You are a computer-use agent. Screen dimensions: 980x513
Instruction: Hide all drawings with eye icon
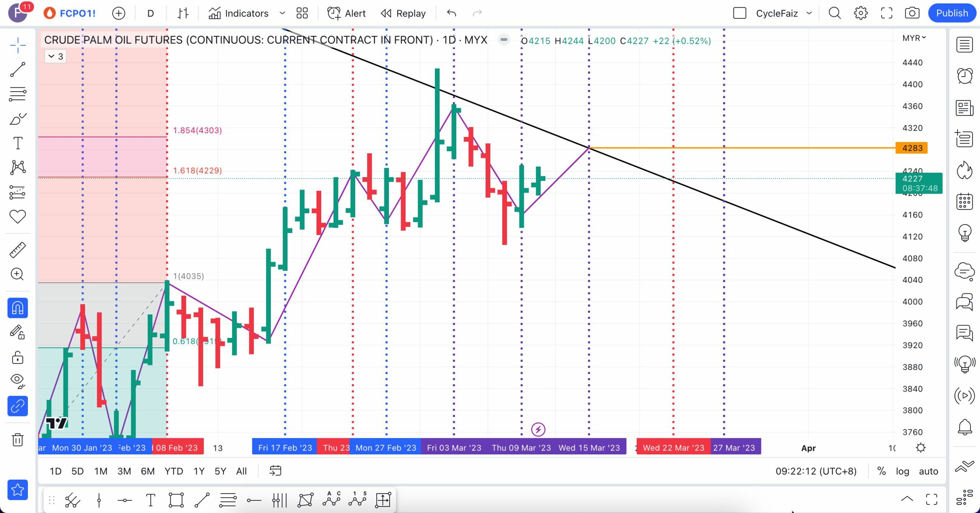18,380
